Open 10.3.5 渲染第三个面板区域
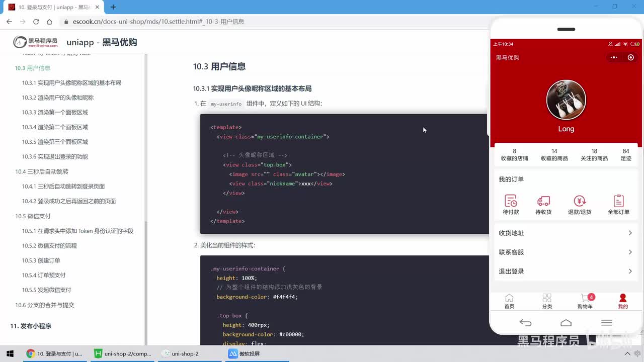This screenshot has width=644, height=362. click(55, 142)
